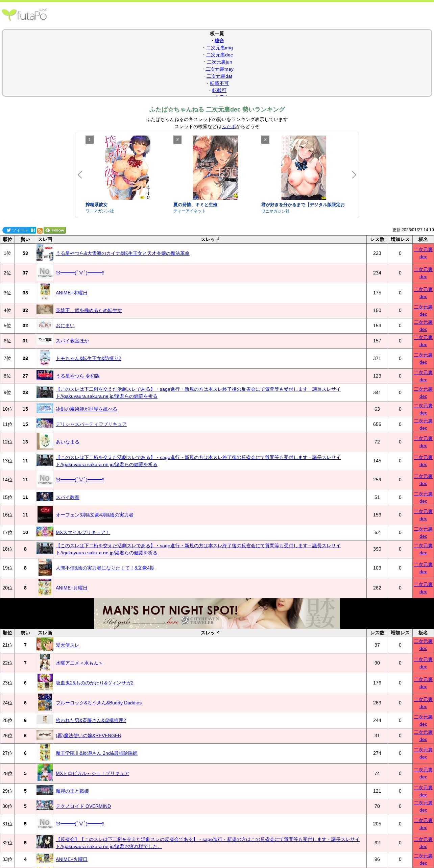Open the 二次元裏may board link
Screen dimensions: 434x868
[219, 69]
